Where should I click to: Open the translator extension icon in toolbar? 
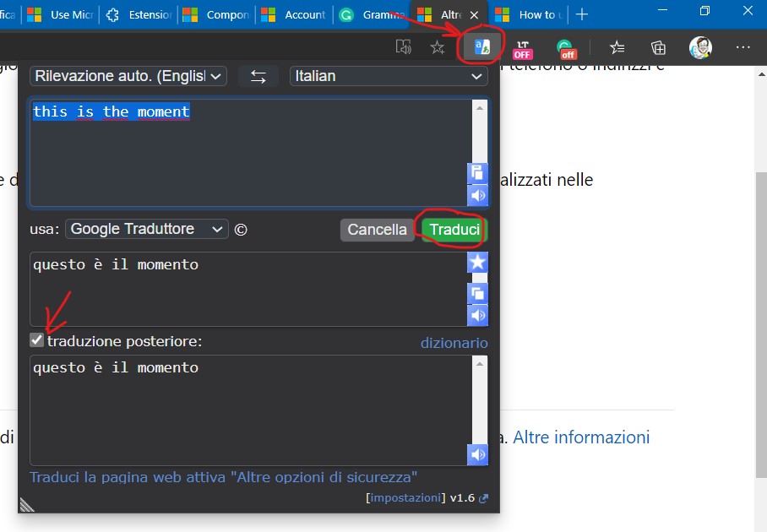tap(481, 47)
